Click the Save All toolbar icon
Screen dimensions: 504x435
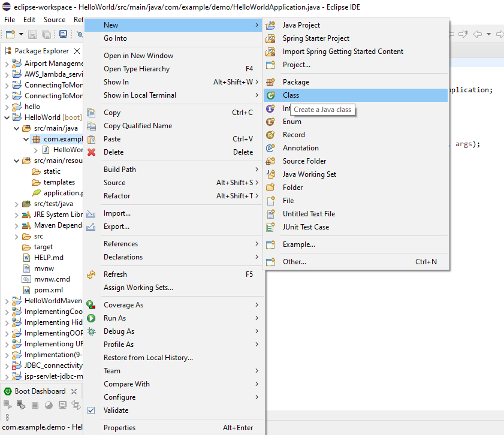click(x=47, y=34)
